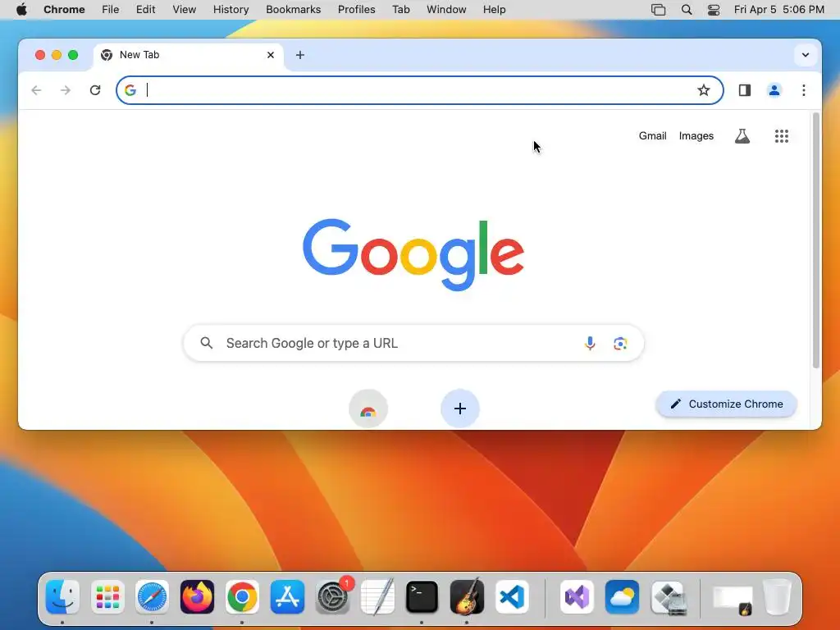Search by image with Google Lens icon

[620, 344]
